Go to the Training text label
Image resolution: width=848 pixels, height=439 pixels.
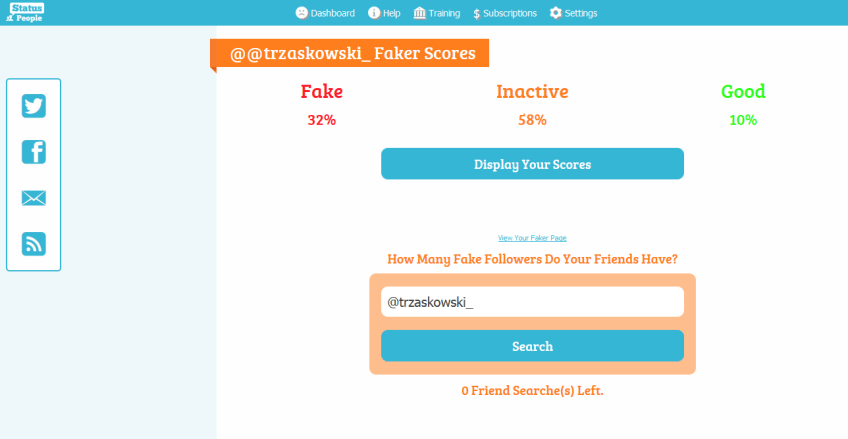(x=444, y=13)
